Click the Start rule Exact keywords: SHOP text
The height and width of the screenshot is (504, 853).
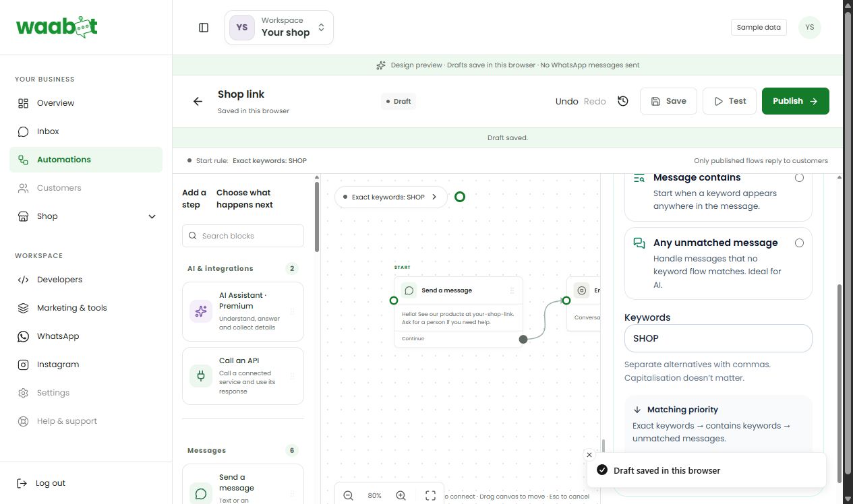(x=270, y=161)
